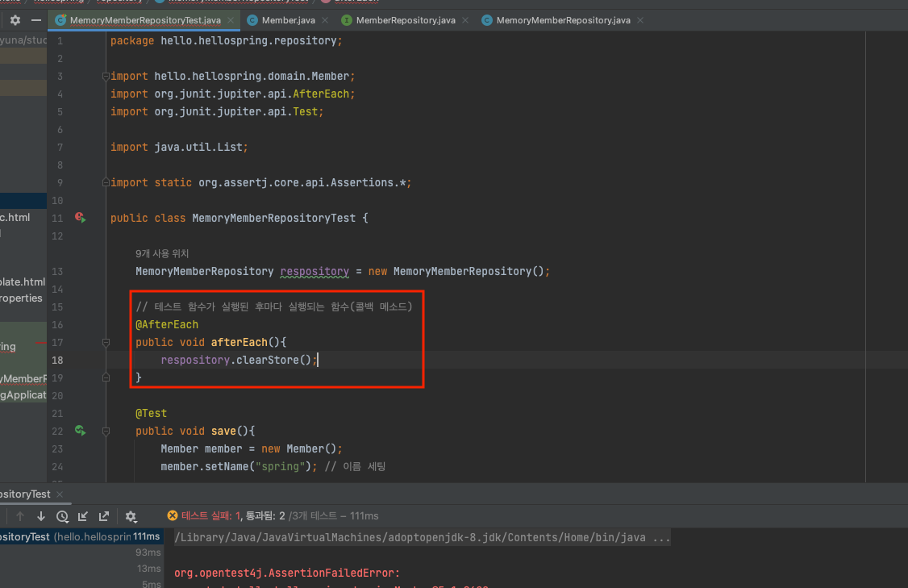The height and width of the screenshot is (588, 908).
Task: Select late.html file in project tree
Action: pos(23,281)
